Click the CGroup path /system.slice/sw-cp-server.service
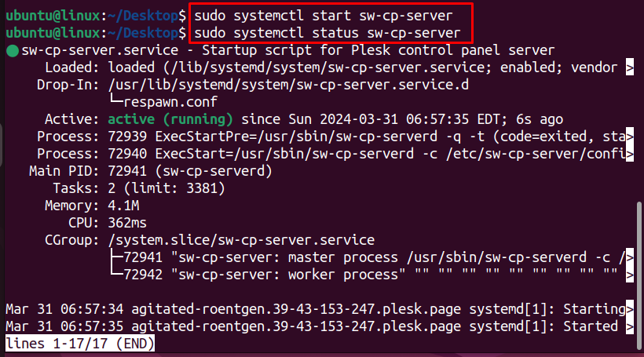This screenshot has height=357, width=644. coord(242,240)
